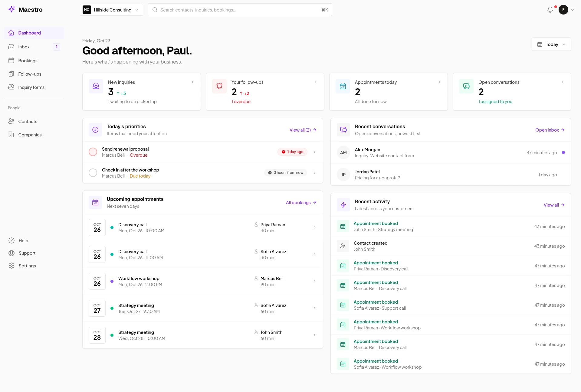Open Inquiry forms in sidebar
This screenshot has height=392, width=581.
tap(34, 87)
